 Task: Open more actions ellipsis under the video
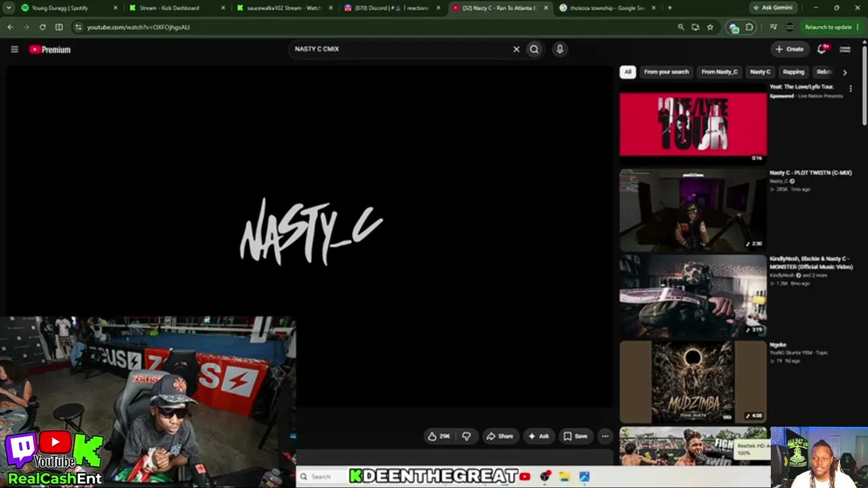605,436
